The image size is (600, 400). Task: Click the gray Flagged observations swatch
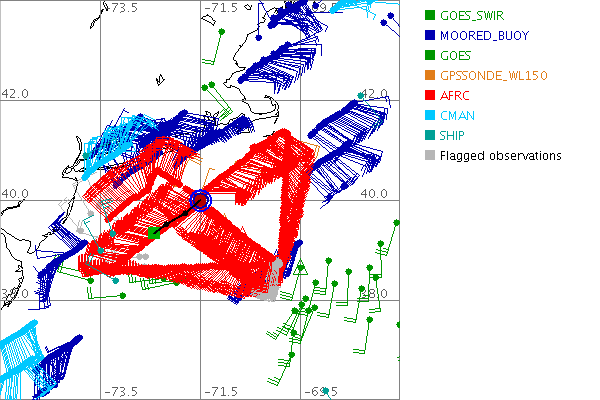pyautogui.click(x=429, y=155)
